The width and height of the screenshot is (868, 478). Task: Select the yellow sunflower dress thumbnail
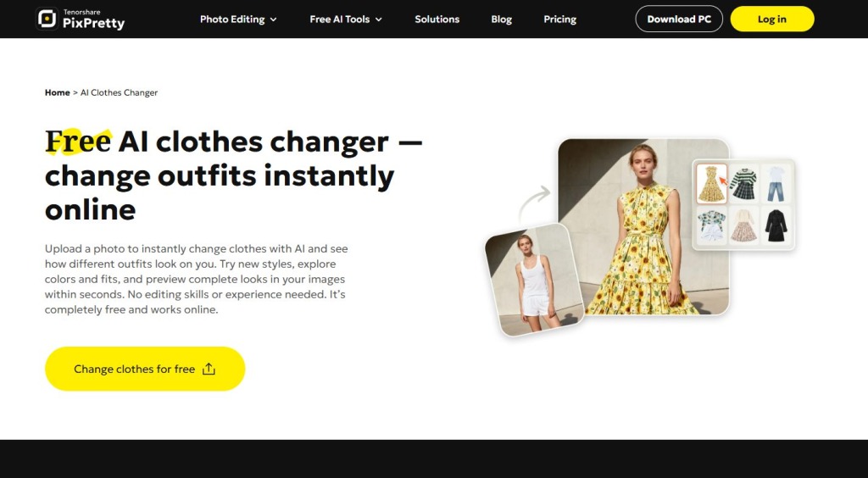(711, 184)
